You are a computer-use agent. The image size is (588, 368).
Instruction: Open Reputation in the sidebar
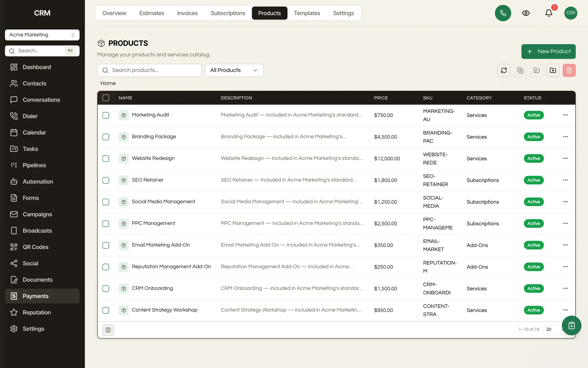click(42, 312)
